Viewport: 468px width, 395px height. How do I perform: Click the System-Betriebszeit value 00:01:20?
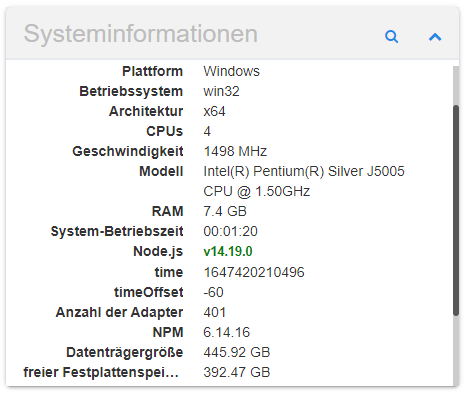pyautogui.click(x=230, y=231)
